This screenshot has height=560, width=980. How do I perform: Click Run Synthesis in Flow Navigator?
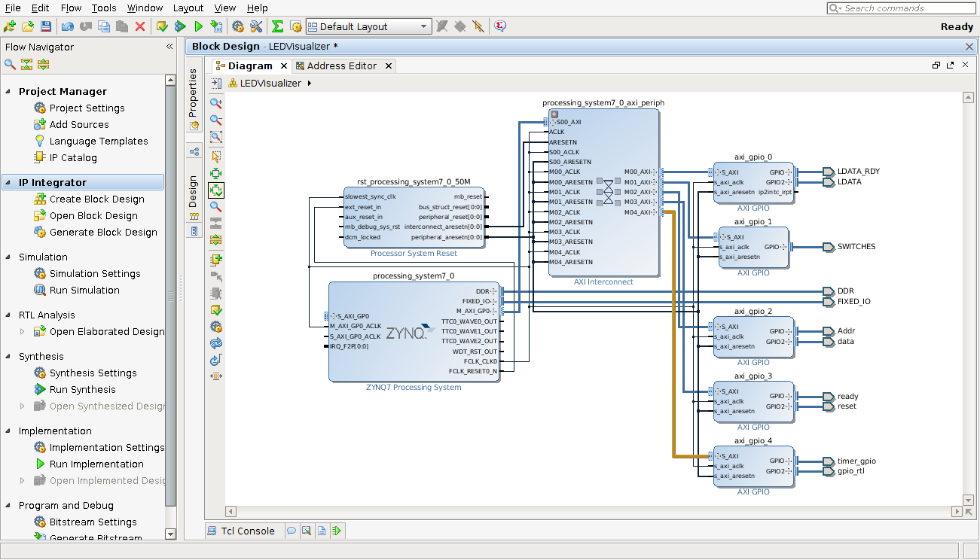82,389
